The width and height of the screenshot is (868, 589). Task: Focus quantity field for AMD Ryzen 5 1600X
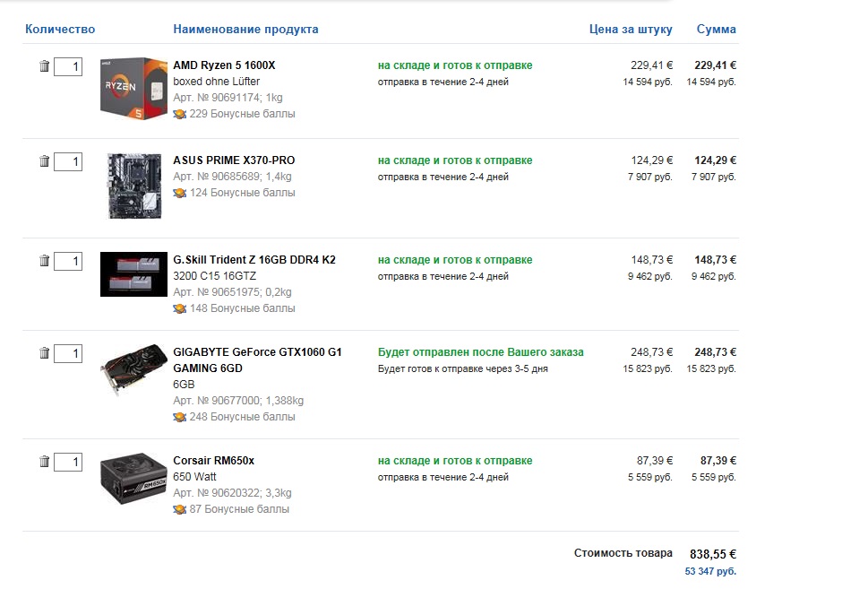68,67
